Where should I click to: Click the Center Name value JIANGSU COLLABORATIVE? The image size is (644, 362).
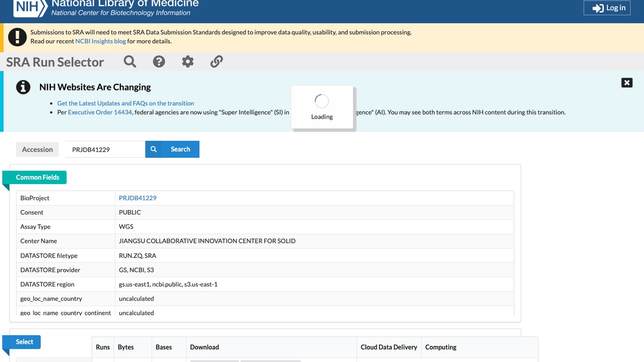point(207,241)
